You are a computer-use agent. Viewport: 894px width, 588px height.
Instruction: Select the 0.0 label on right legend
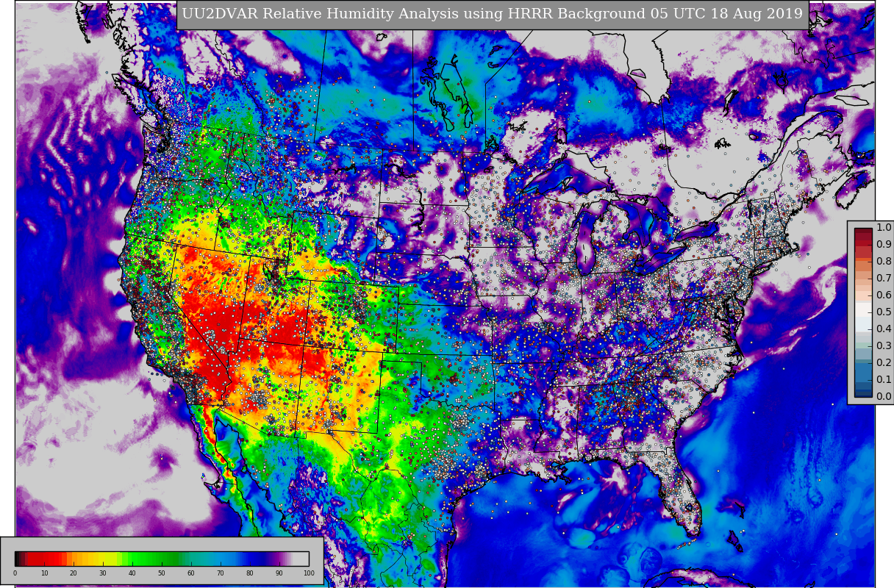point(884,397)
